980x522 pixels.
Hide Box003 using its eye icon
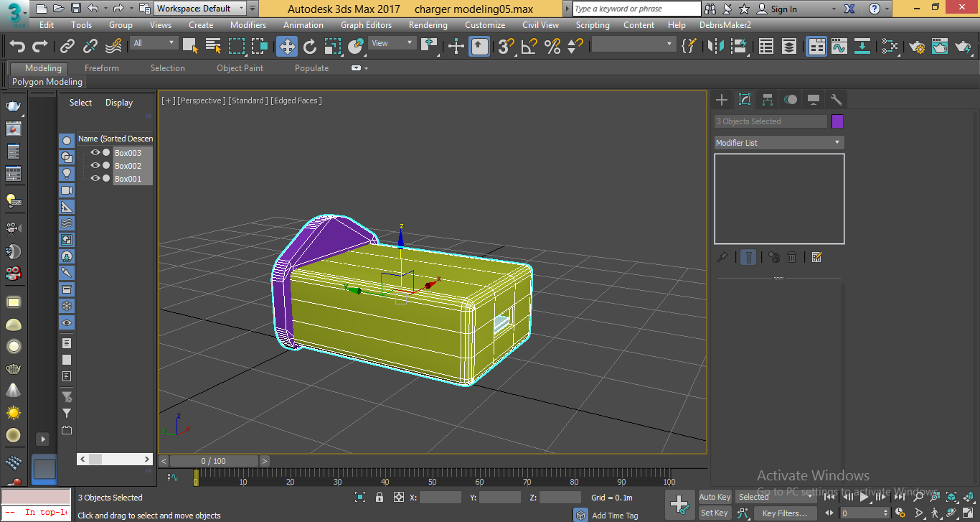[x=95, y=152]
